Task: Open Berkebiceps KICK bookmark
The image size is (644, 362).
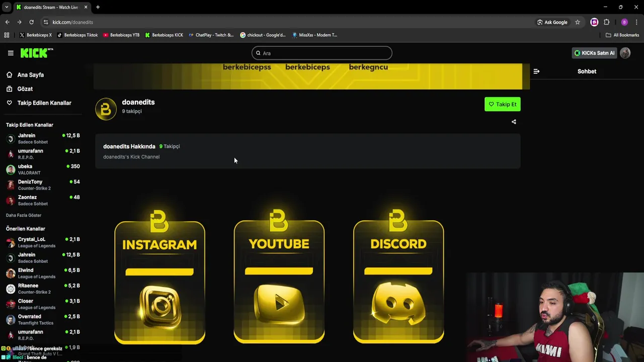Action: (164, 35)
